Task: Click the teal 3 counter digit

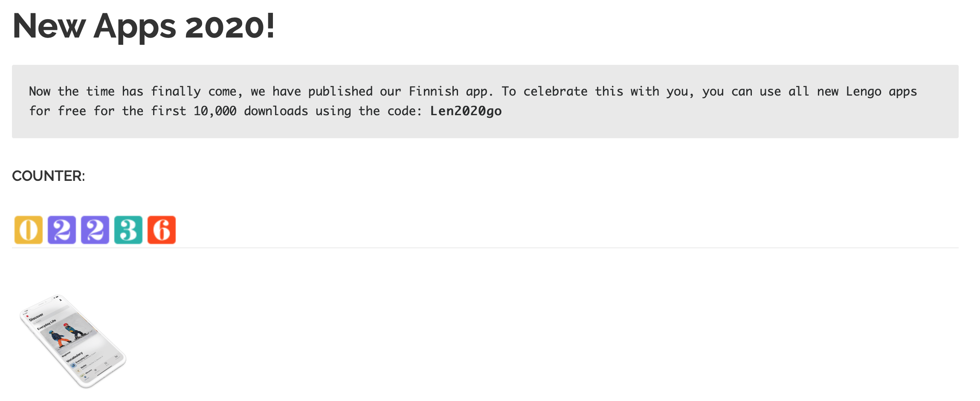Action: click(128, 230)
